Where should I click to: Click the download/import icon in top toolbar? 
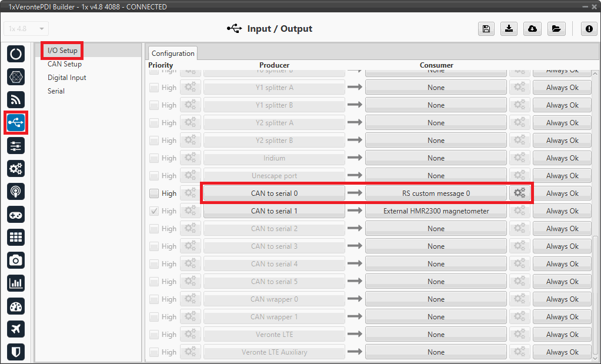click(x=509, y=29)
